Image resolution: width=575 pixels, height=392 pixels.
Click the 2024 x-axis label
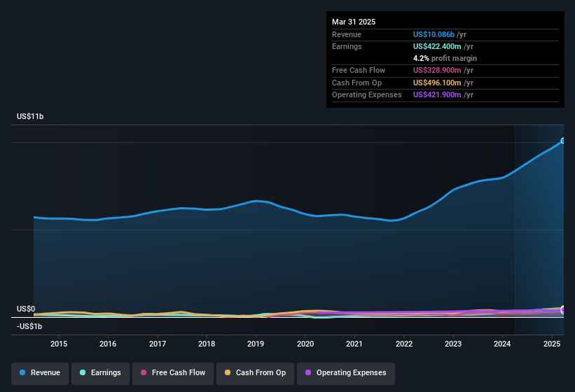point(502,344)
